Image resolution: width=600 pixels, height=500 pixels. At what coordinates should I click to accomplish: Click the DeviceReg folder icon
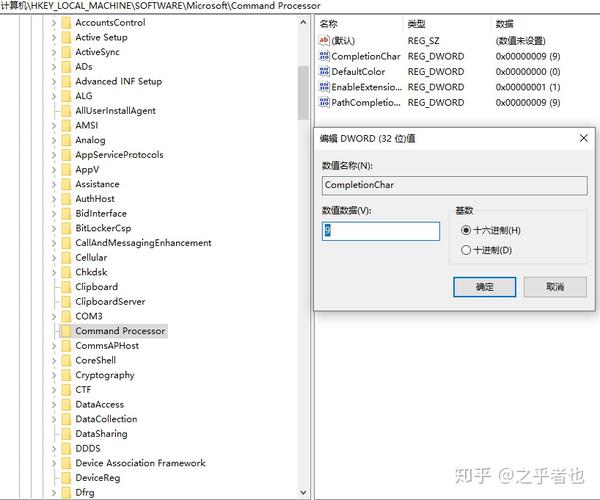coord(66,478)
